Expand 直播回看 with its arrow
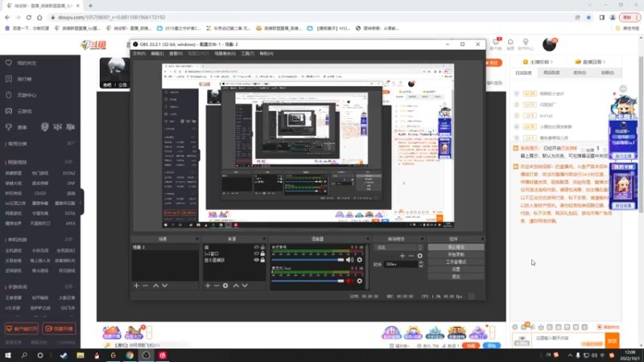The height and width of the screenshot is (362, 644). point(605,62)
